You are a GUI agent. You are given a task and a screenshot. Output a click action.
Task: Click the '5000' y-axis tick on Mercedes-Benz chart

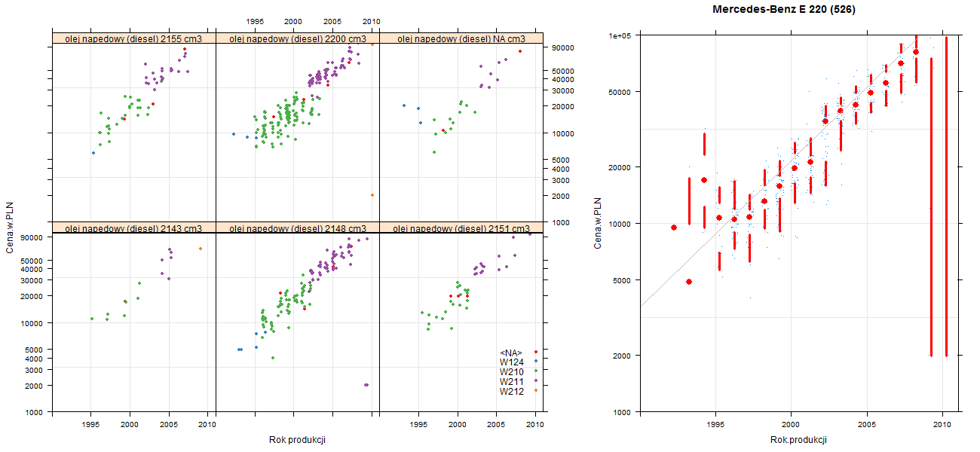(623, 279)
